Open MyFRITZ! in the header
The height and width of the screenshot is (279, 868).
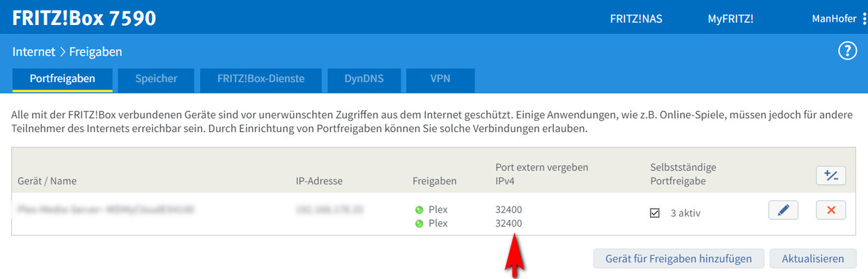tap(730, 19)
